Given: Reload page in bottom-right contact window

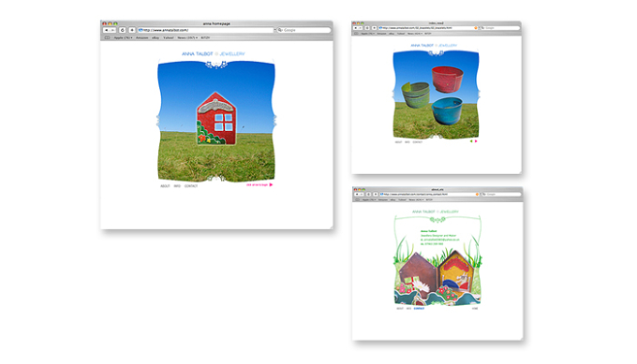Looking at the screenshot, I should click(369, 195).
